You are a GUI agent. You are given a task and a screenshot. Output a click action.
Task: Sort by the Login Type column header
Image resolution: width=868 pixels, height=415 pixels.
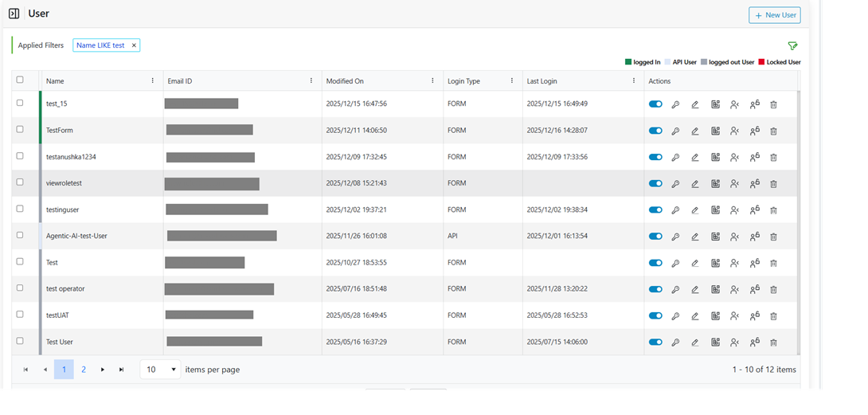click(x=464, y=81)
